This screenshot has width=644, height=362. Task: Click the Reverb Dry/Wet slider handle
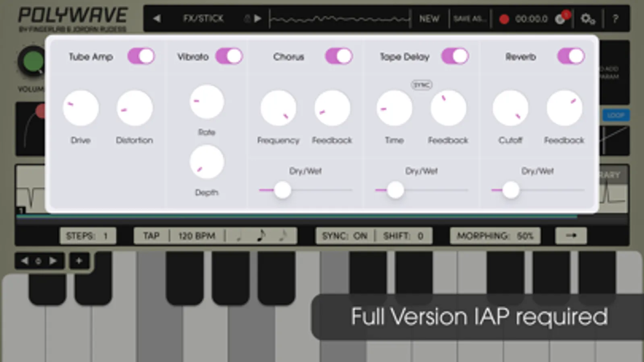[511, 190]
